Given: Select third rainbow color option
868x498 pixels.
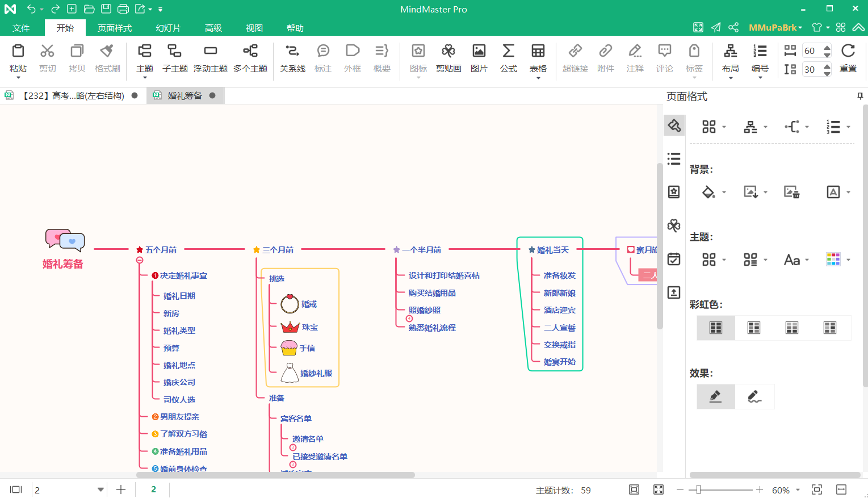Looking at the screenshot, I should (x=792, y=328).
